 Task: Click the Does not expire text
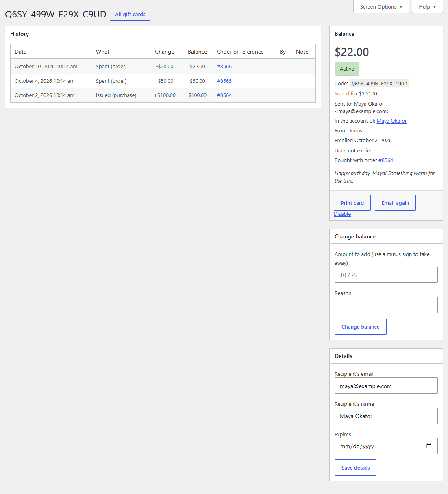[353, 151]
